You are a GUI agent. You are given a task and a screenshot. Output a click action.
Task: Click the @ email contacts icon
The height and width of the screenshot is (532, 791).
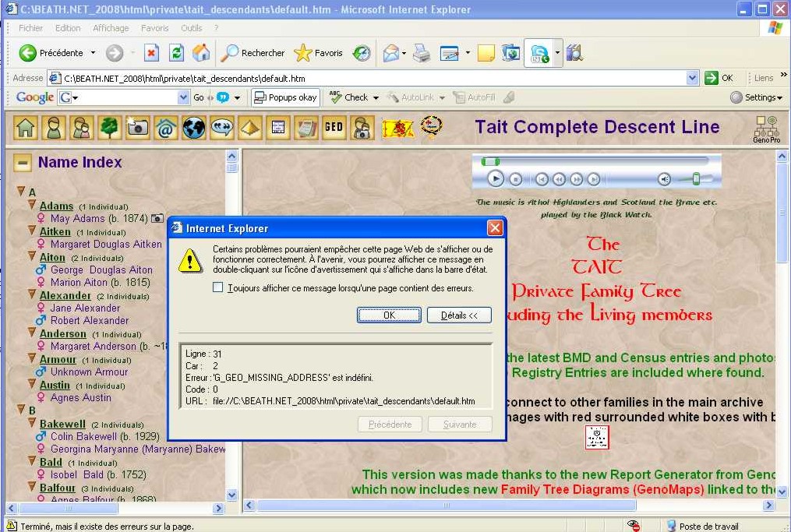pyautogui.click(x=166, y=128)
